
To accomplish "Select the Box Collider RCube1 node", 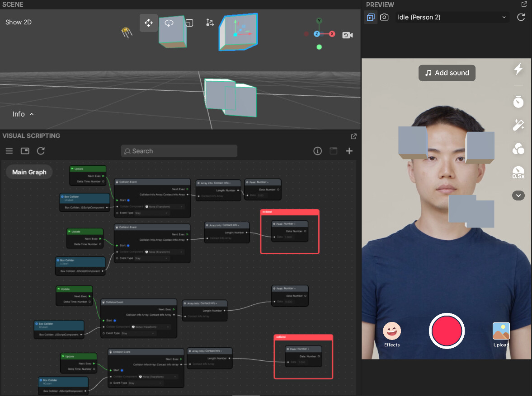I will [x=63, y=386].
